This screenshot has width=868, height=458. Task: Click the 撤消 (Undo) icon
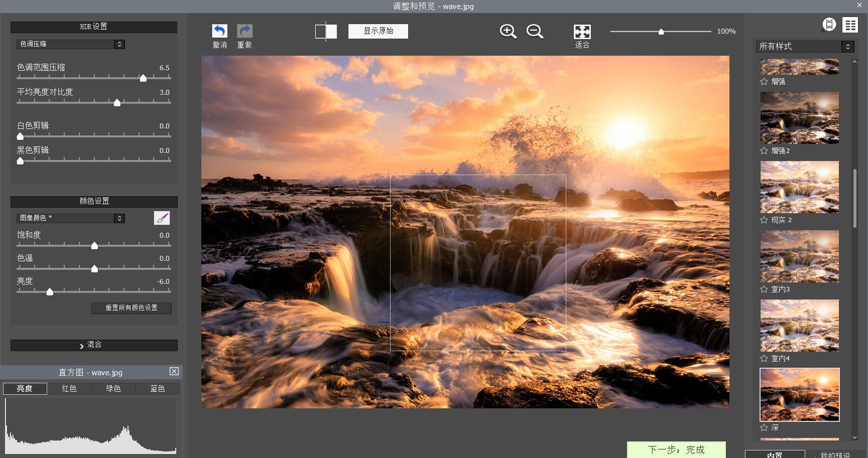click(x=219, y=30)
